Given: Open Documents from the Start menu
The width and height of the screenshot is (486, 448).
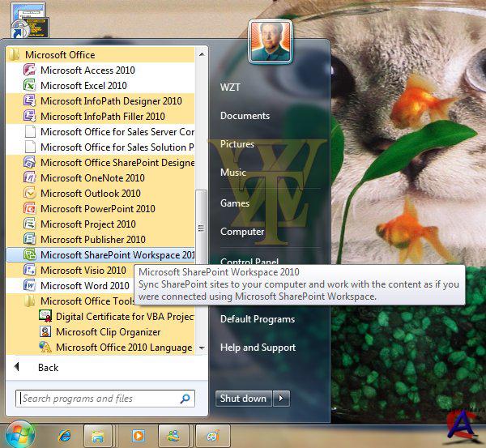Looking at the screenshot, I should tap(245, 116).
